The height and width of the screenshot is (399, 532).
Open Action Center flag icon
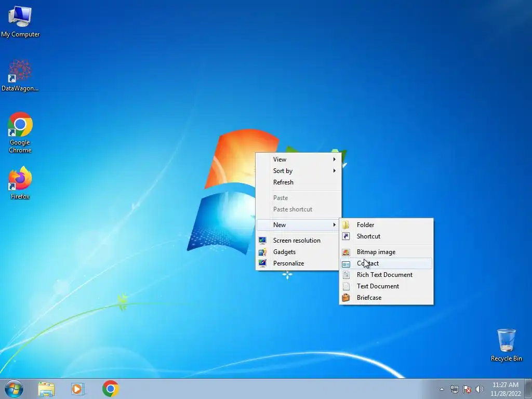pyautogui.click(x=467, y=389)
